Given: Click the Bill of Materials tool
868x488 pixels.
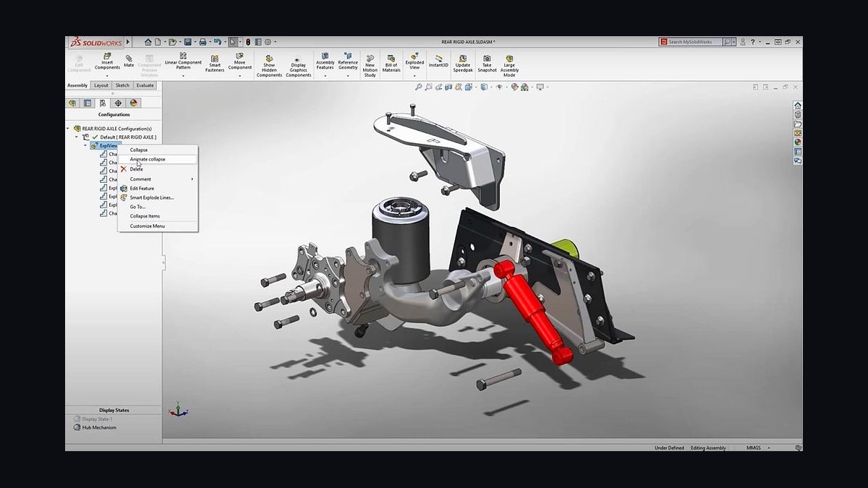Looking at the screenshot, I should pos(391,64).
